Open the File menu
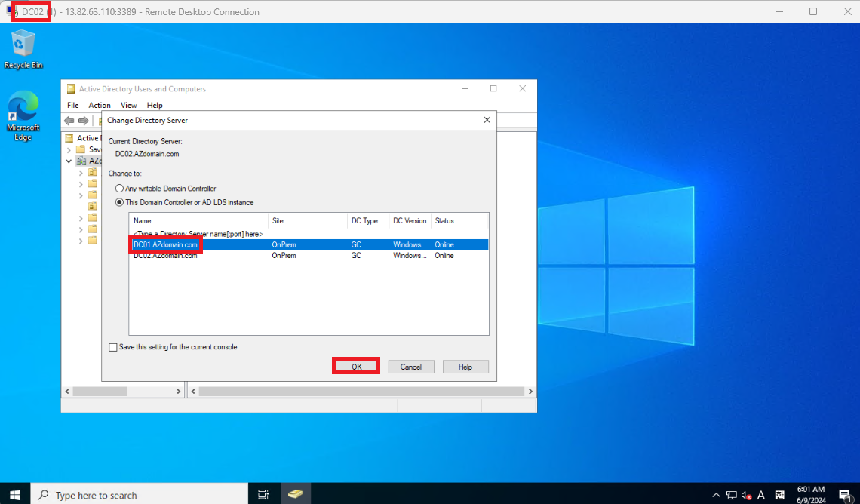 (x=73, y=106)
